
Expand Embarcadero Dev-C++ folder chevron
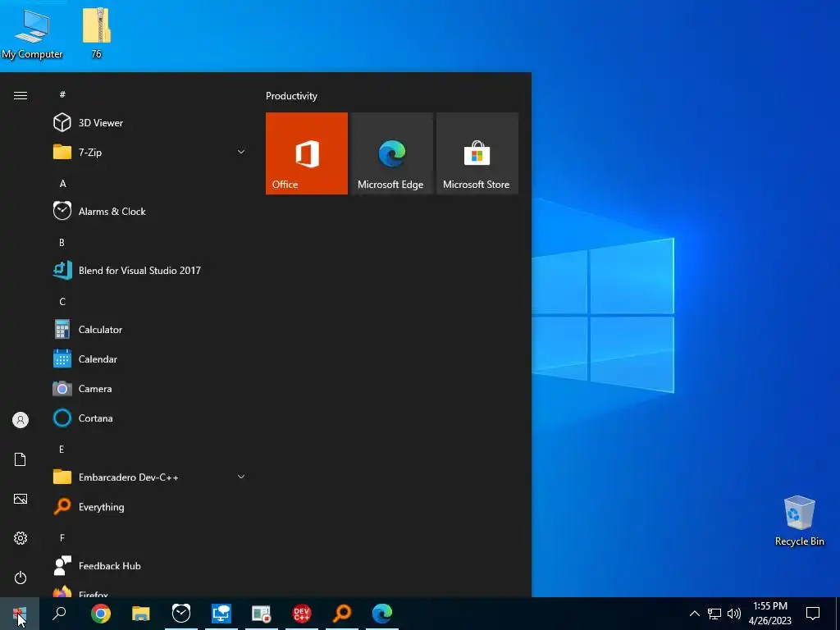tap(241, 477)
